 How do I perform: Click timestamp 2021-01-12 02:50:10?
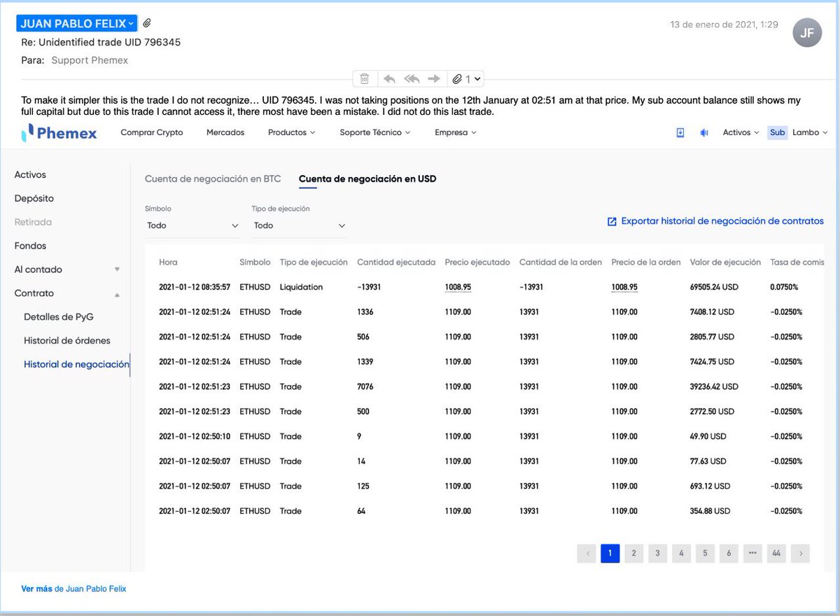coord(195,436)
